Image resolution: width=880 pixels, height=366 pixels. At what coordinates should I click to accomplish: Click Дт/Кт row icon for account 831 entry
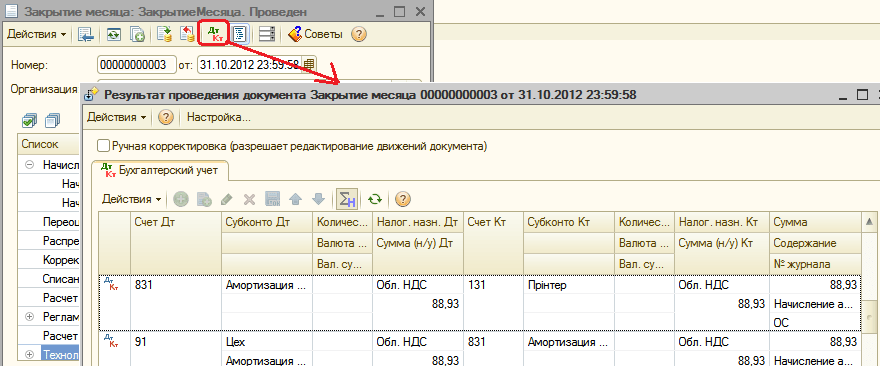click(111, 285)
